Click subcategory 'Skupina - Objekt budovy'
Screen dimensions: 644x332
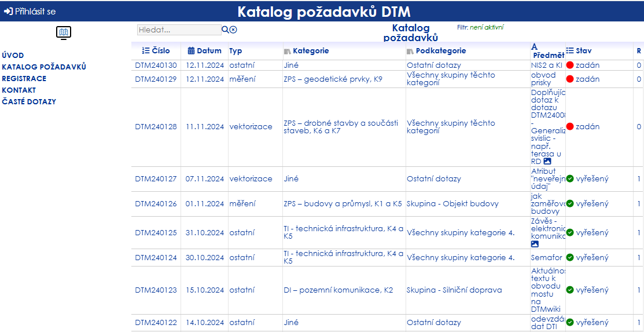pyautogui.click(x=452, y=203)
